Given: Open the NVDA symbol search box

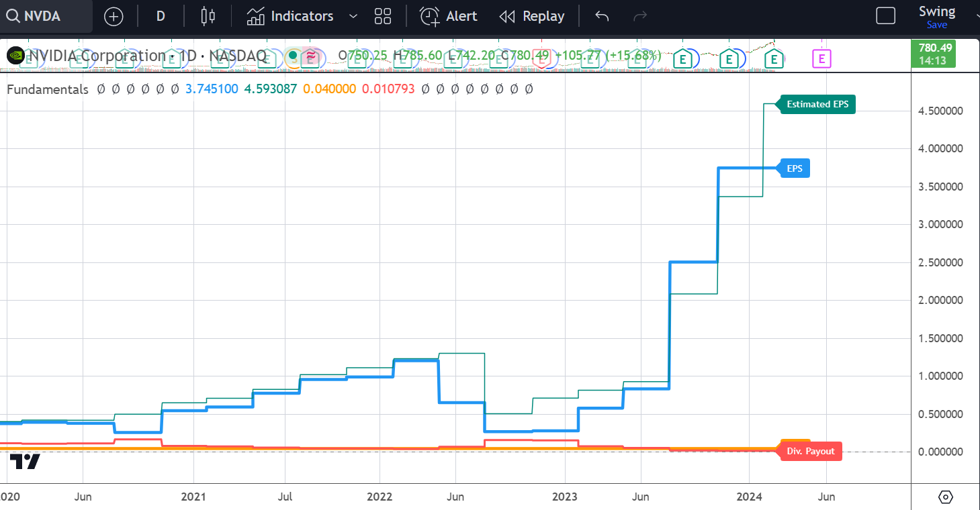Looking at the screenshot, I should click(x=46, y=16).
